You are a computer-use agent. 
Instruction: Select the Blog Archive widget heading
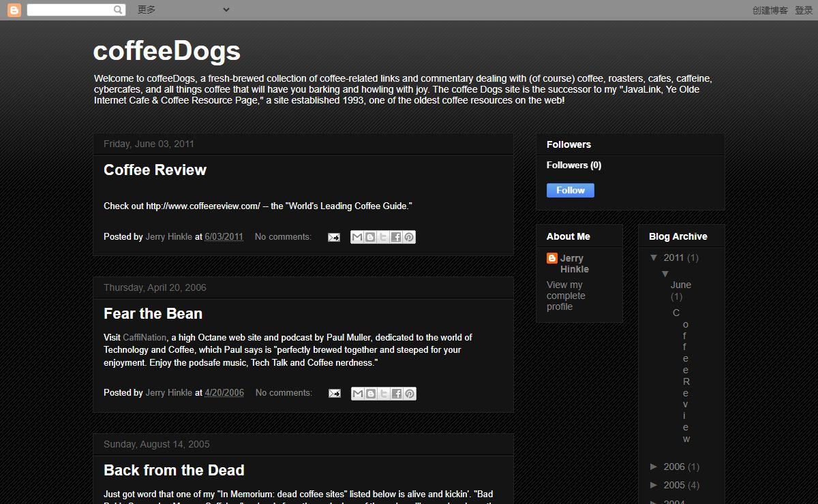678,236
